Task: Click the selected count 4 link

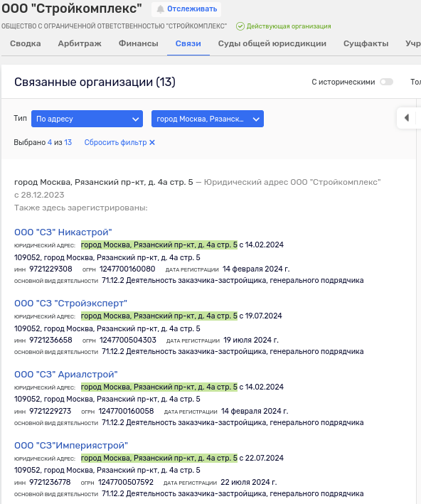Action: coord(50,142)
